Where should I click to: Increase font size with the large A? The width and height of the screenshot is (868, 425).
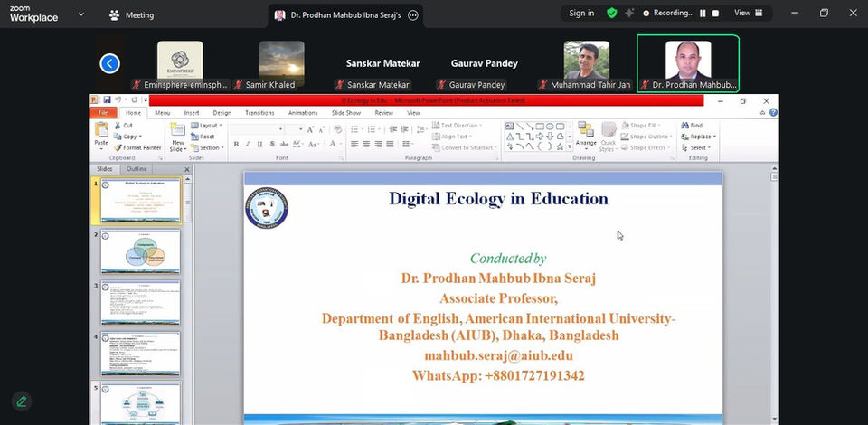point(310,129)
